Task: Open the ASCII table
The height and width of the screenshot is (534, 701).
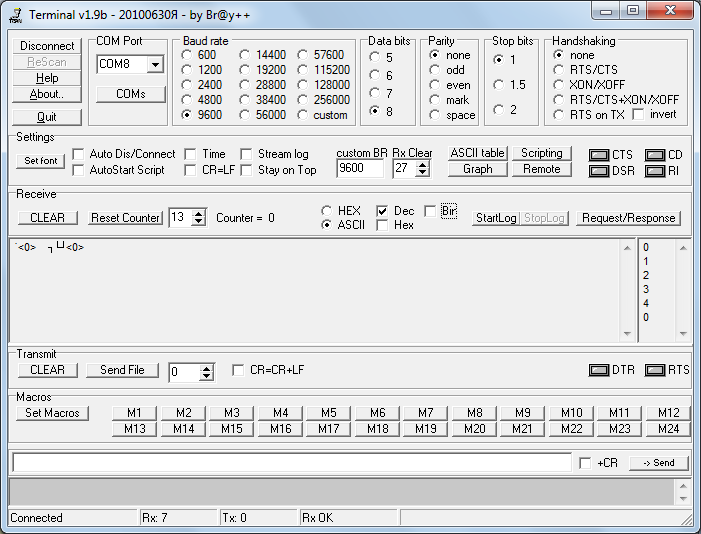Action: tap(477, 153)
